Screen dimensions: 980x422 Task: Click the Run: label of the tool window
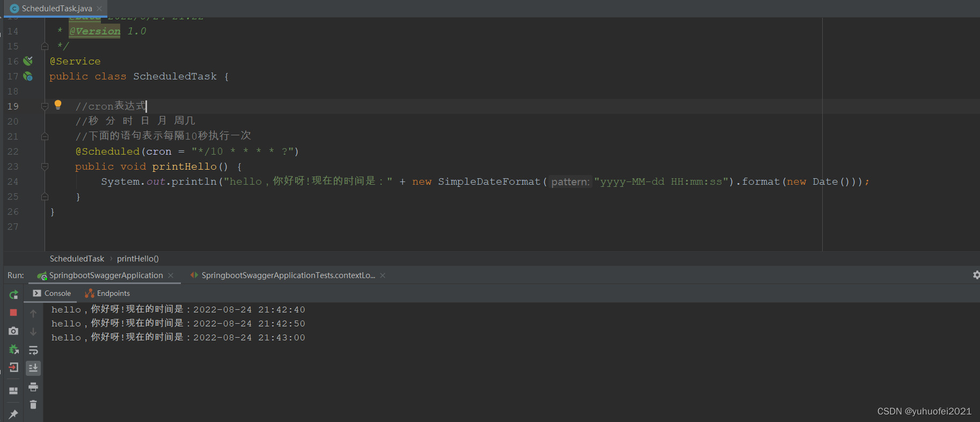point(16,275)
